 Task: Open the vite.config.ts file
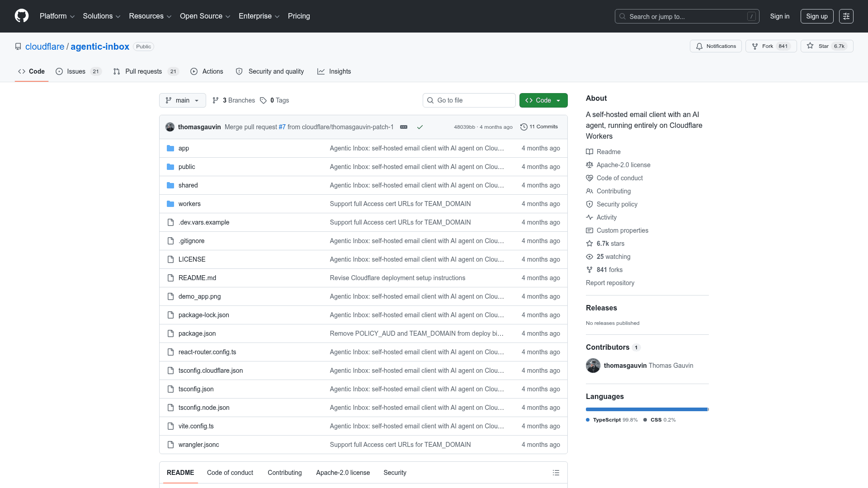tap(196, 426)
